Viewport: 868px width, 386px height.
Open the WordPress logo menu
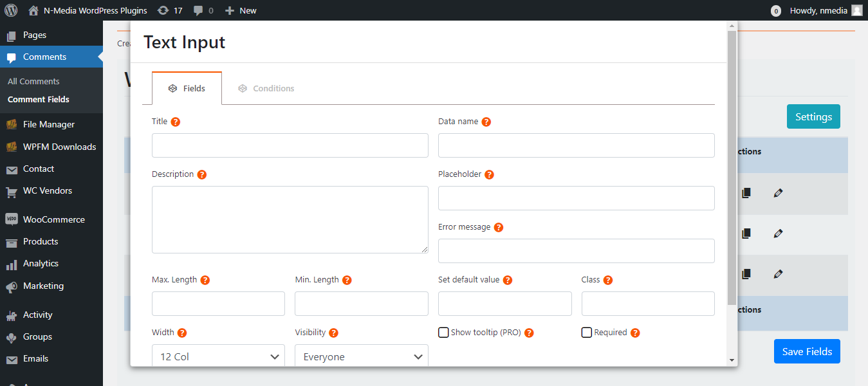[x=11, y=10]
